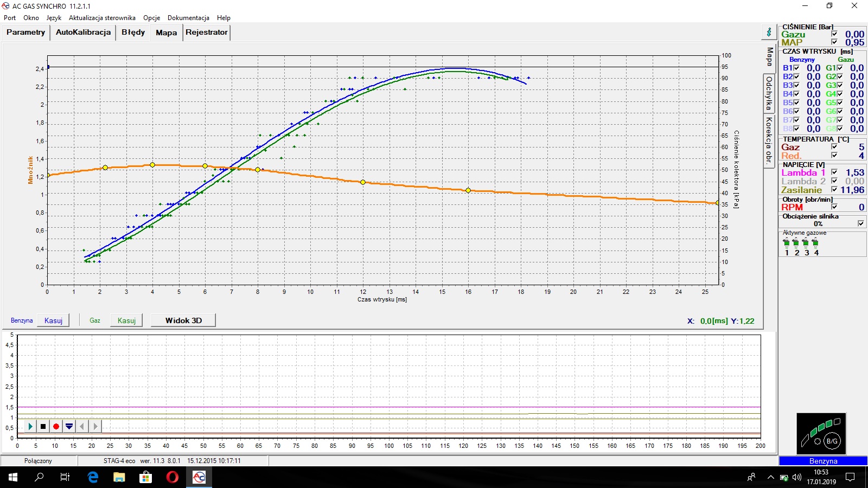Image resolution: width=868 pixels, height=488 pixels.
Task: Open the Opcje menu
Action: pyautogui.click(x=151, y=18)
